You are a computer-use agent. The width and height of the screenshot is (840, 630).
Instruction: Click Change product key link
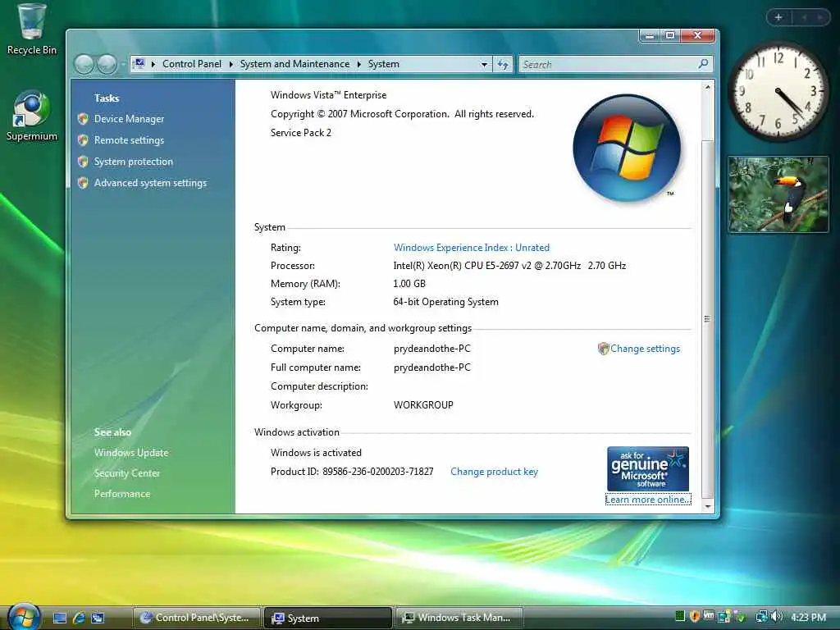(494, 472)
